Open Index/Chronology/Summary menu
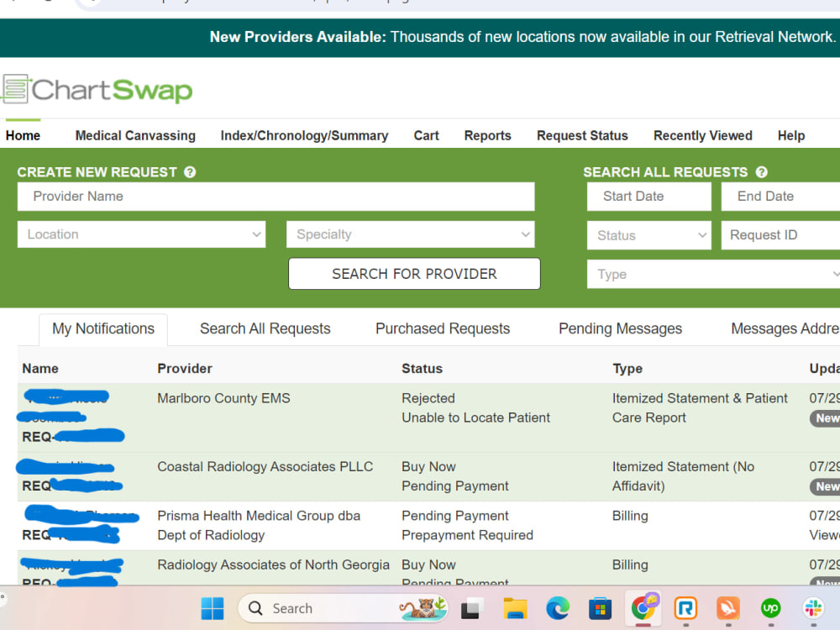Image resolution: width=840 pixels, height=630 pixels. 304,135
